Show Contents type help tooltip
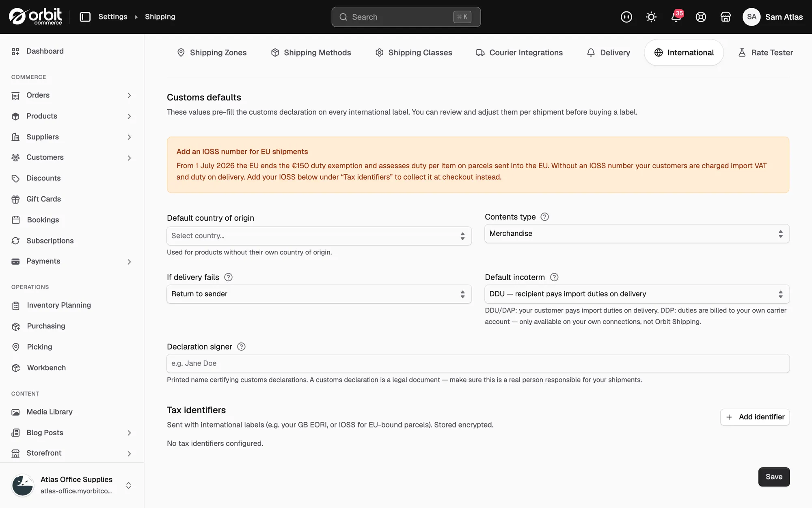Image resolution: width=812 pixels, height=508 pixels. click(545, 217)
